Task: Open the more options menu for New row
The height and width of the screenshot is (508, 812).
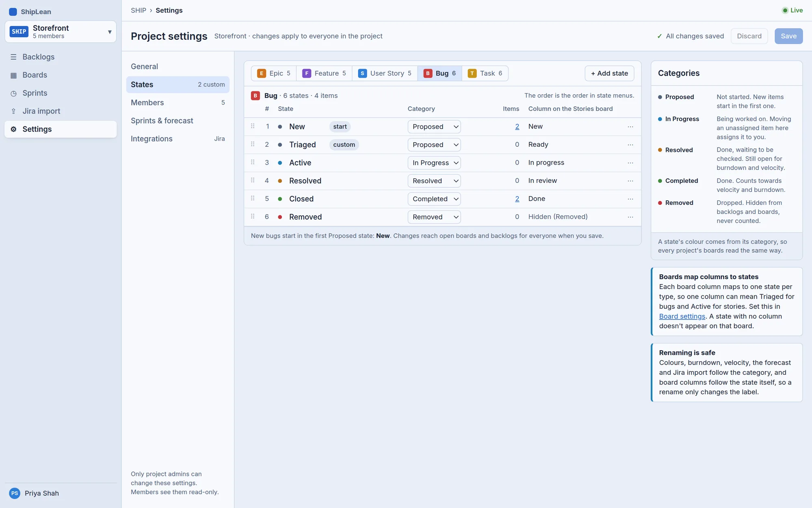Action: 630,127
